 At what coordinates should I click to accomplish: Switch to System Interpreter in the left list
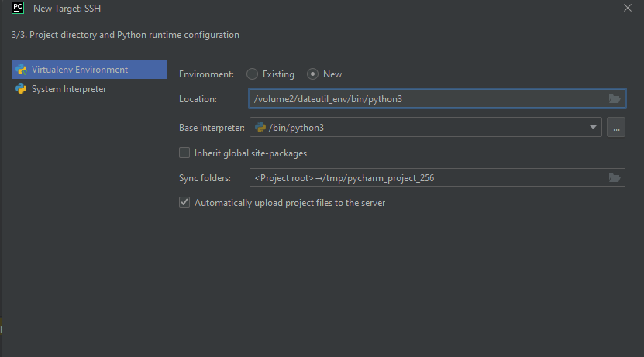69,89
